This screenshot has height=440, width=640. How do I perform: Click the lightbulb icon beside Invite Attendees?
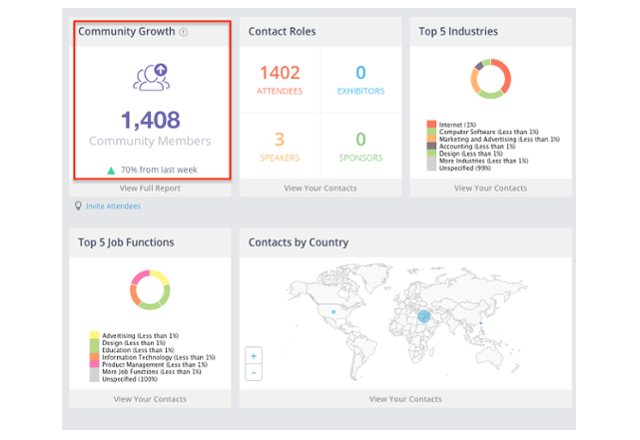coord(79,206)
